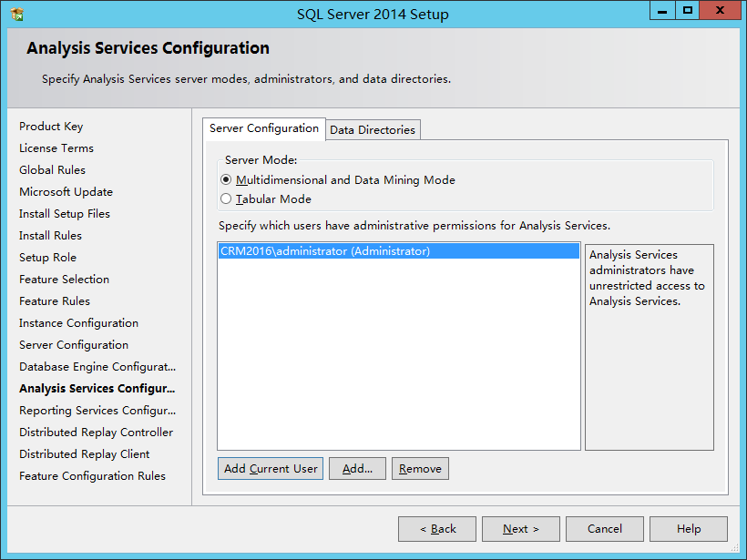The height and width of the screenshot is (560, 747).
Task: Maximize the SQL Server 2014 Setup window
Action: pyautogui.click(x=688, y=11)
